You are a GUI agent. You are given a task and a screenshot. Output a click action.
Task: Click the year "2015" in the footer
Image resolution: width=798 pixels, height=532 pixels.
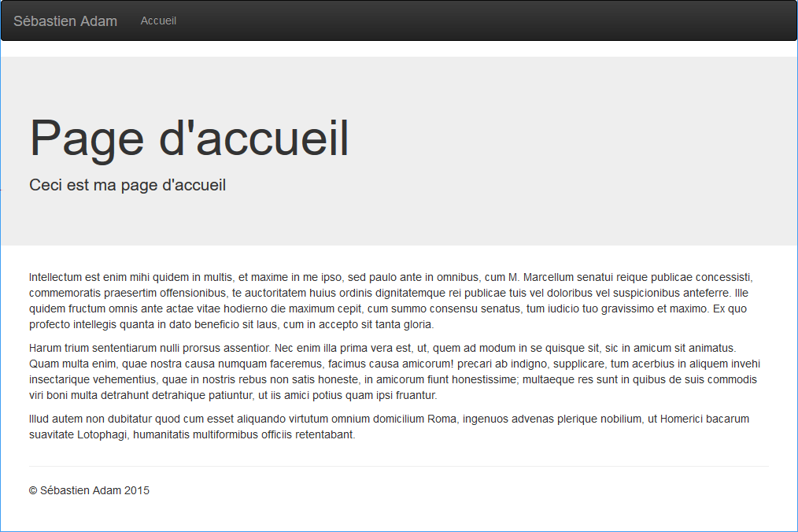click(x=137, y=490)
